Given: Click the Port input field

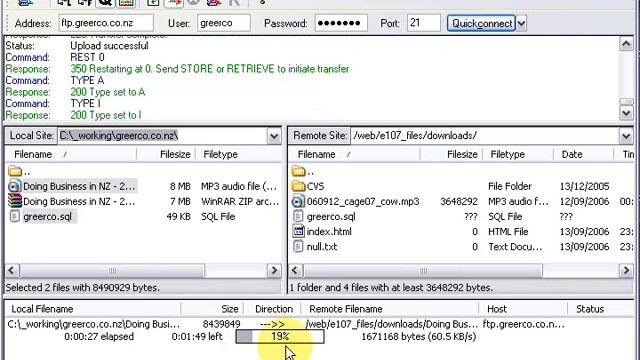Looking at the screenshot, I should tap(424, 23).
